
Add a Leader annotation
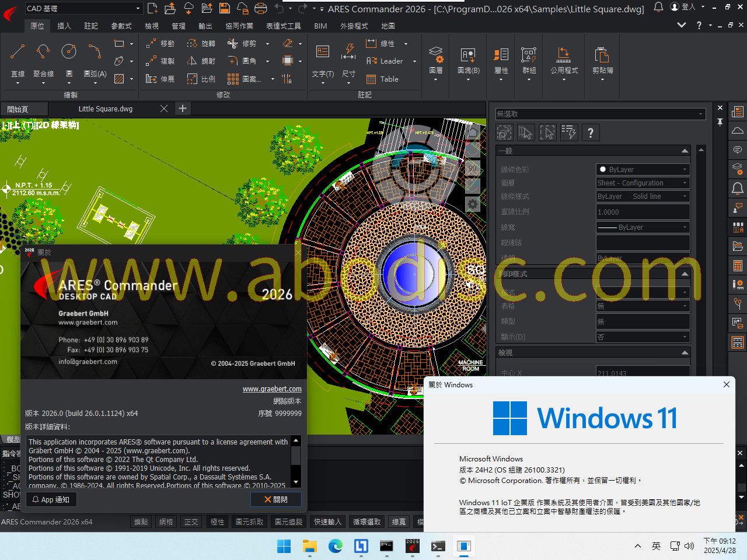pos(385,61)
